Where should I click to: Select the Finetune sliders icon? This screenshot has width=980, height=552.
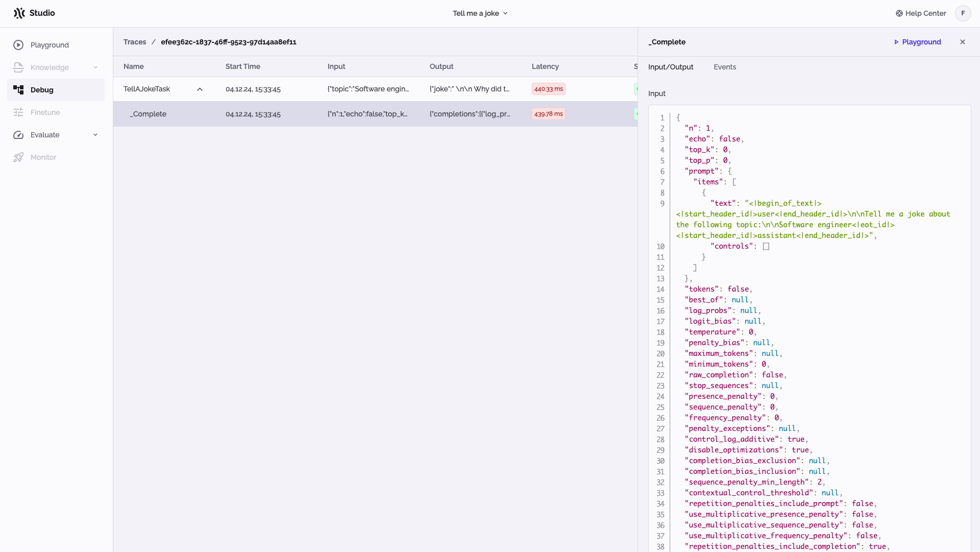tap(18, 112)
